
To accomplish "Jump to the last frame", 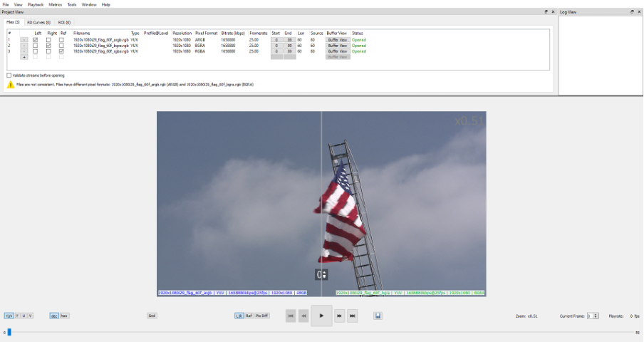I will (353, 316).
